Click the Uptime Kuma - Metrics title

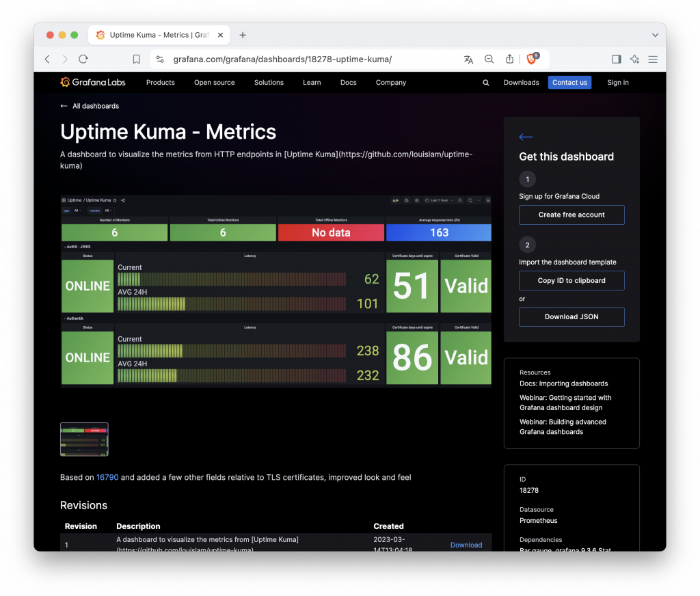pyautogui.click(x=168, y=132)
